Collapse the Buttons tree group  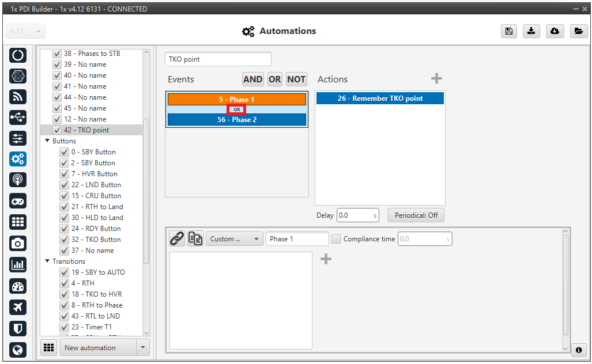(x=47, y=141)
